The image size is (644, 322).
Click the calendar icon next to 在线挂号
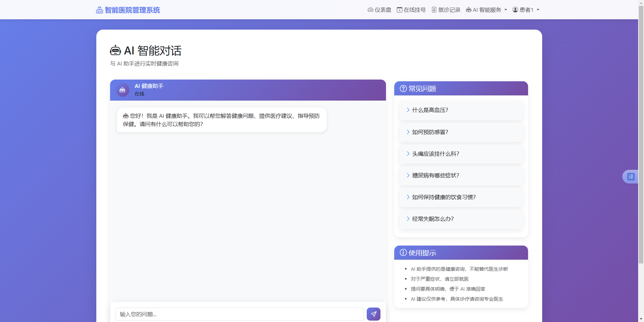pos(399,10)
